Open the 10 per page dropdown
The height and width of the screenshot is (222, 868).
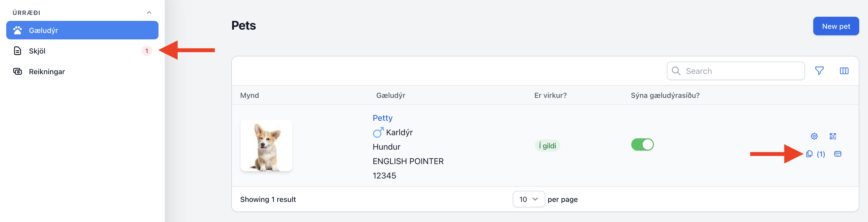pyautogui.click(x=528, y=199)
